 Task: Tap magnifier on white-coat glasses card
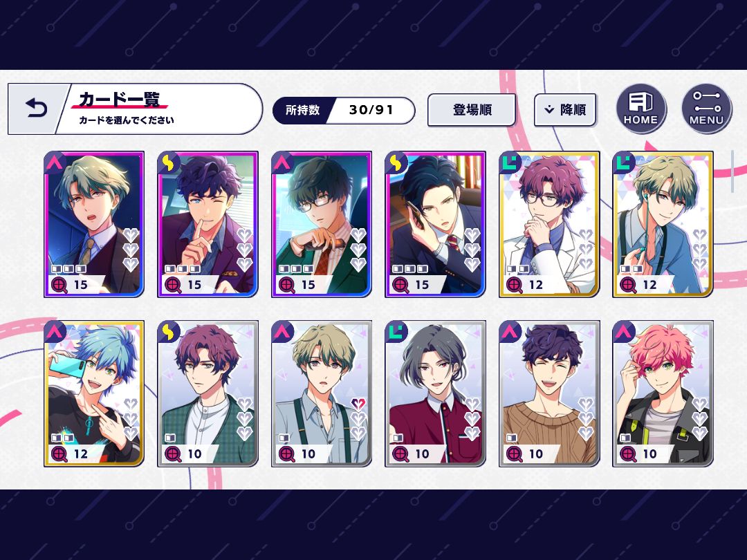(515, 285)
